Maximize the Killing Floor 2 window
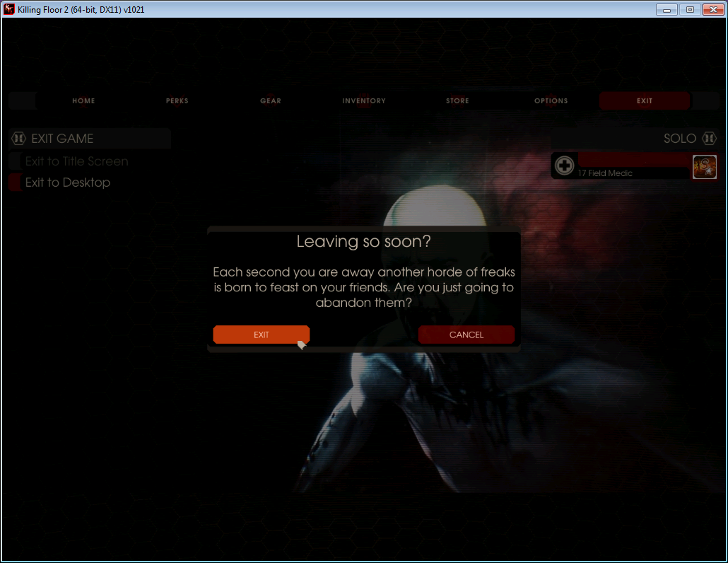 (690, 9)
